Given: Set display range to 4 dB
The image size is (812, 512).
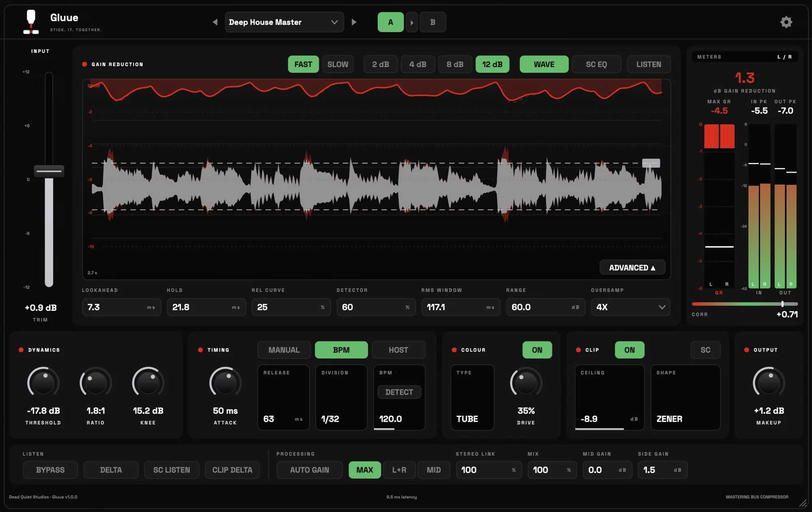Looking at the screenshot, I should pos(417,64).
